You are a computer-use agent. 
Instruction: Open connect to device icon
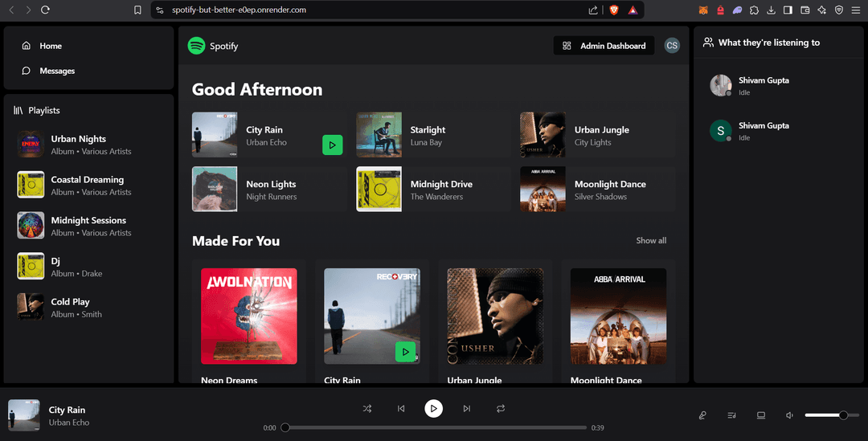point(761,415)
